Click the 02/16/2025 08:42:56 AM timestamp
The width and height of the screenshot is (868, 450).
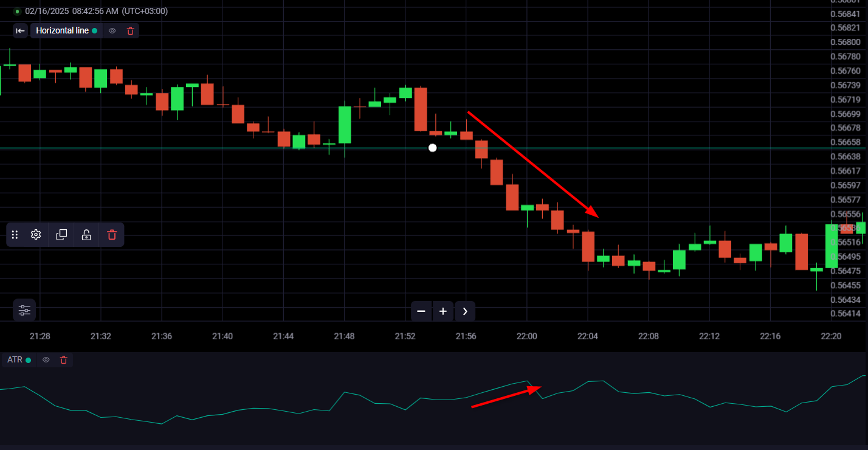pos(72,12)
